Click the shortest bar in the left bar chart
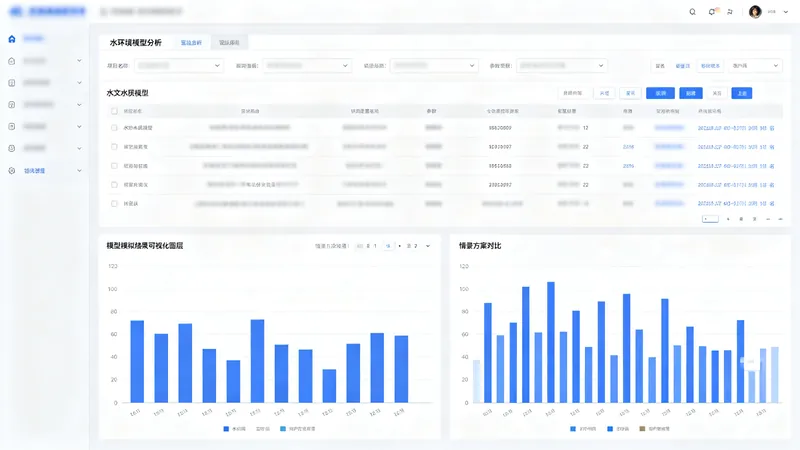The image size is (800, 450). [329, 386]
